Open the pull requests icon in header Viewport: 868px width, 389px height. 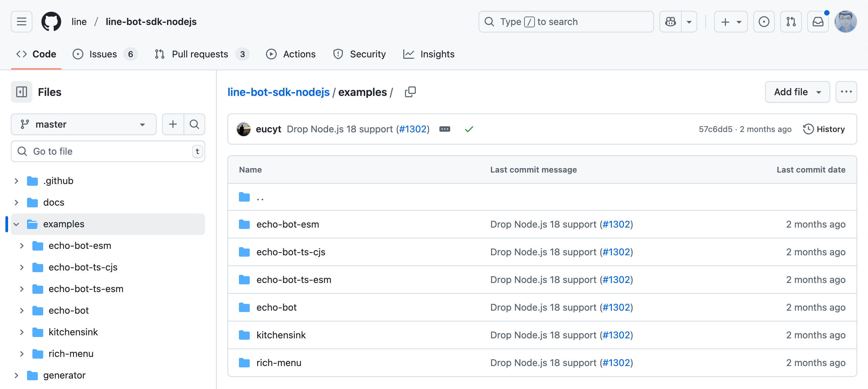coord(791,22)
